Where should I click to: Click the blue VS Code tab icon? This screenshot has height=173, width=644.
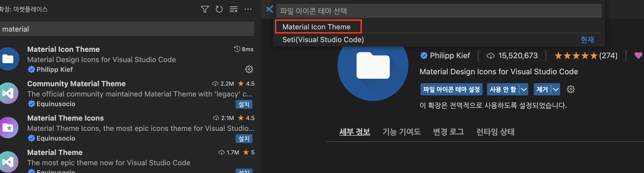click(269, 9)
